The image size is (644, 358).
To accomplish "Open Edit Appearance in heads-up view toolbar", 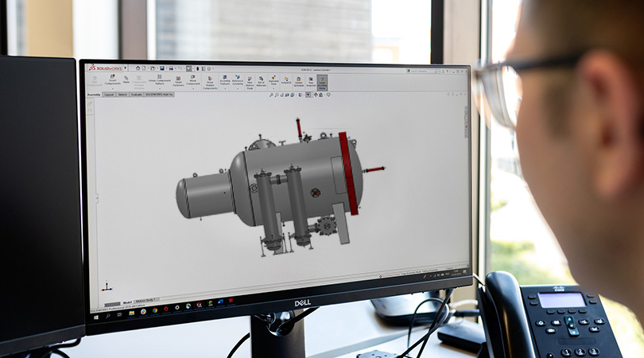I will pyautogui.click(x=315, y=95).
